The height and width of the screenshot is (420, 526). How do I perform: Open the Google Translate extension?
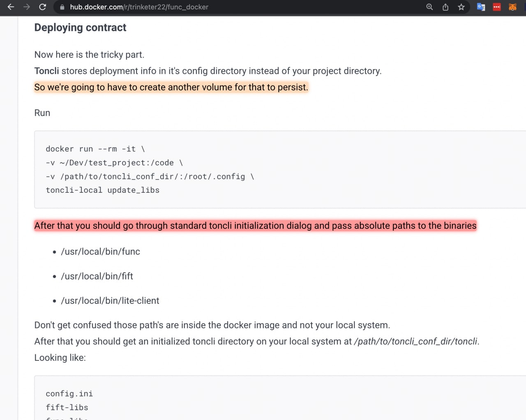click(x=481, y=7)
